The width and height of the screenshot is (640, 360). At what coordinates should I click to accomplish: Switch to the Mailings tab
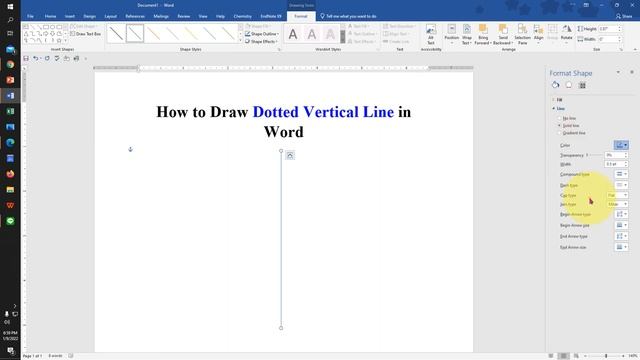pos(161,16)
